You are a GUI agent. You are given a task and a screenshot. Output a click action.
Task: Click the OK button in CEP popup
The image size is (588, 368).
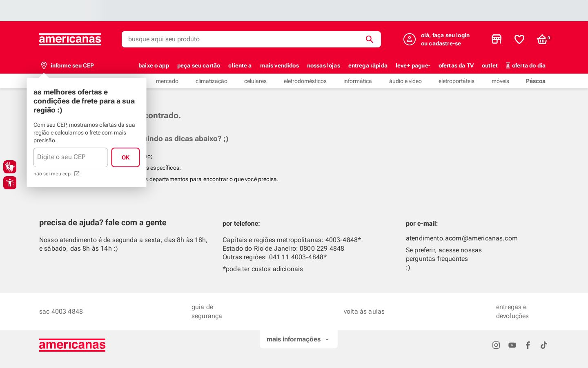coord(125,157)
